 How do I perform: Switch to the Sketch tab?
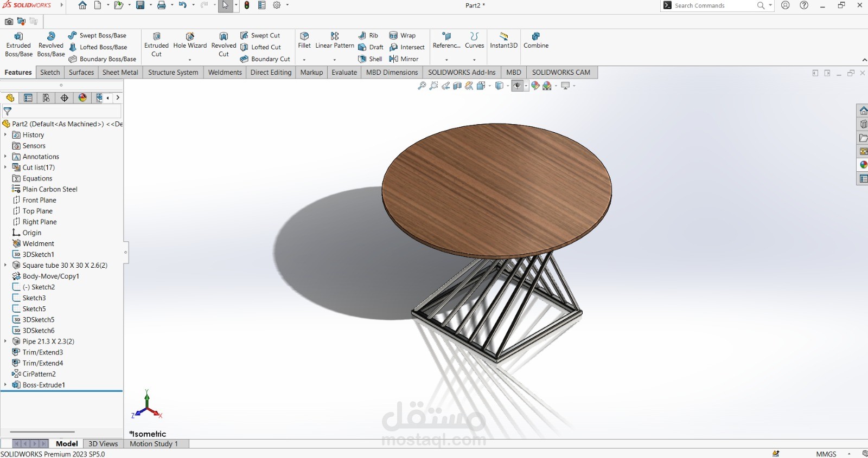pos(50,72)
